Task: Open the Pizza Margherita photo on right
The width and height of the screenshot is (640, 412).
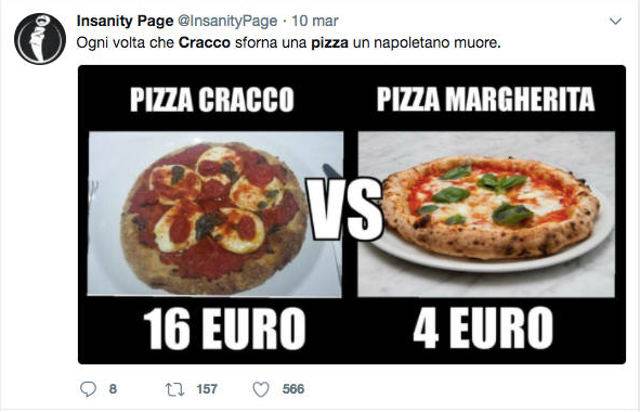Action: [486, 214]
